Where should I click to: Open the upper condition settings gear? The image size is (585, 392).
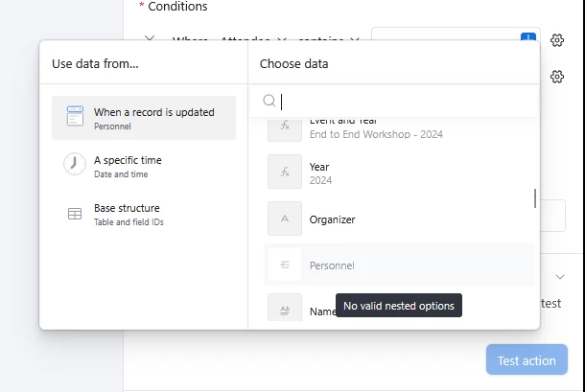557,40
